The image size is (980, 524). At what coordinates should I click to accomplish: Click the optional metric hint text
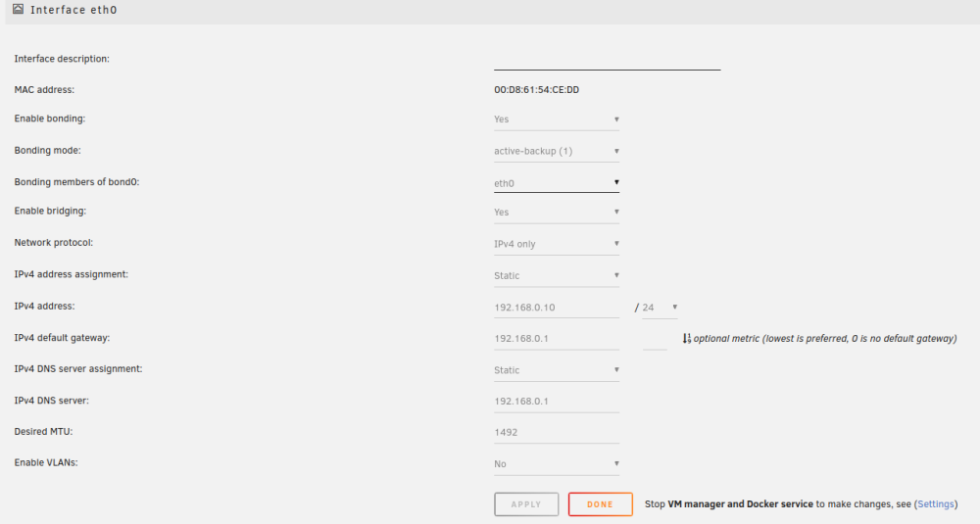pos(825,339)
